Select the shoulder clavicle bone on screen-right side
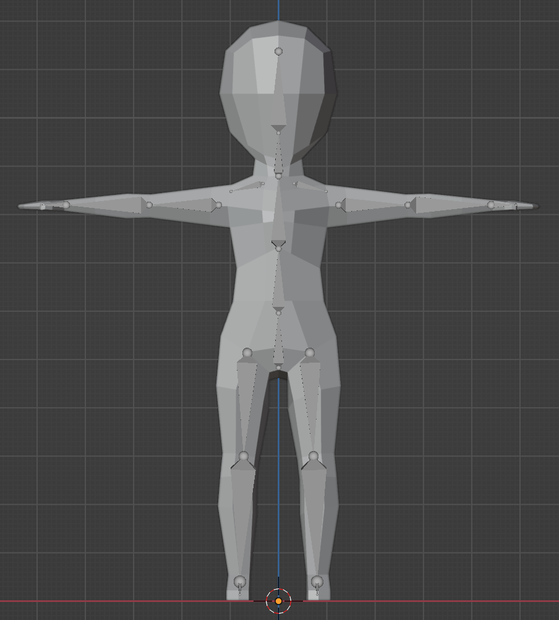Screen dimensions: 559x620 click(310, 187)
